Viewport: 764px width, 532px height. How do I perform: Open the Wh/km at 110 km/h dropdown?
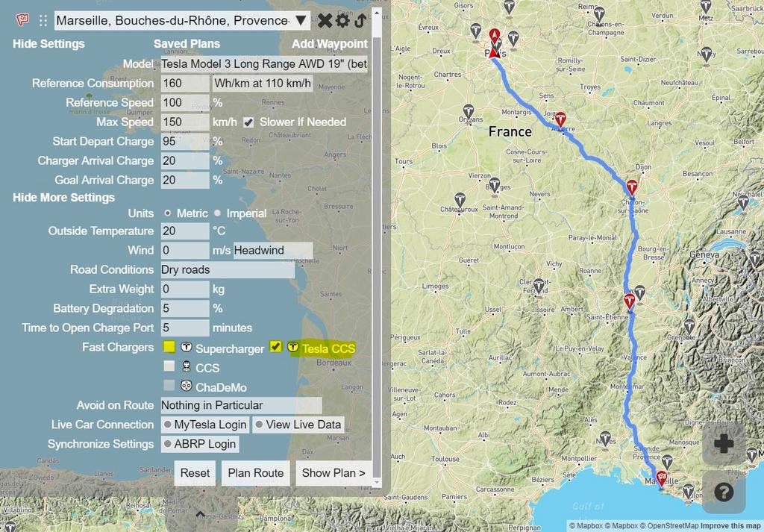(262, 84)
